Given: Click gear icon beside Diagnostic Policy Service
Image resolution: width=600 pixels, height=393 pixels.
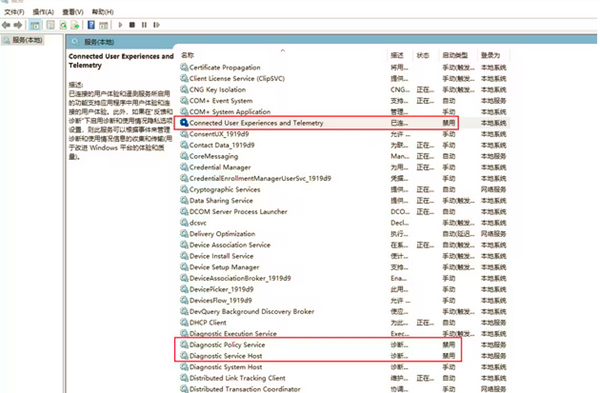Looking at the screenshot, I should [x=184, y=345].
